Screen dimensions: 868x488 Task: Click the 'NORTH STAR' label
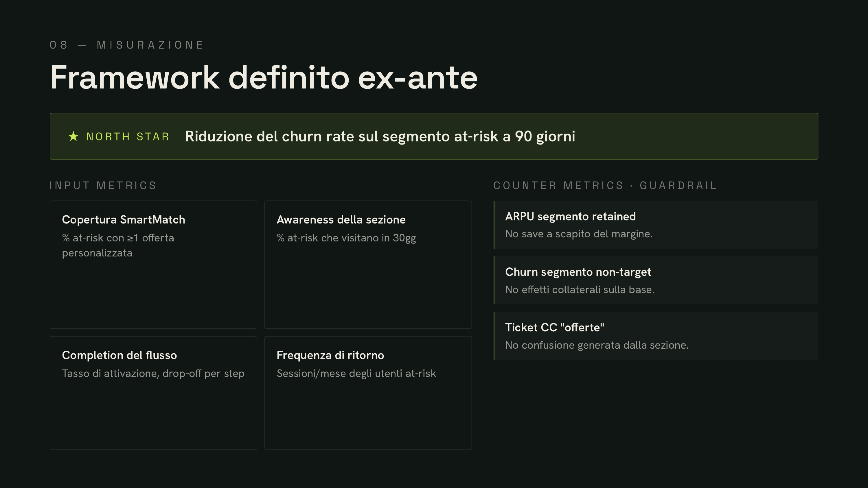(128, 137)
